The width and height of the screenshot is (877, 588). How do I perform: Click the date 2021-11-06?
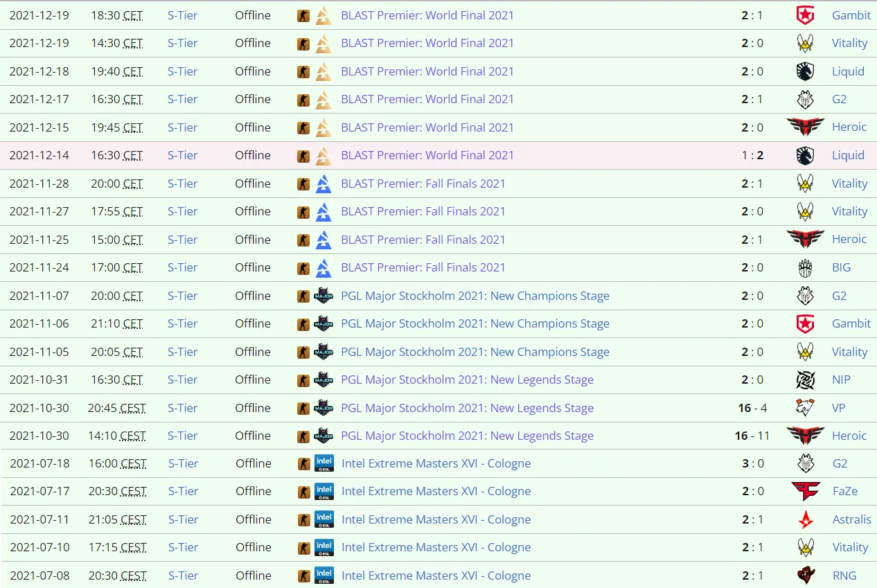click(x=39, y=323)
